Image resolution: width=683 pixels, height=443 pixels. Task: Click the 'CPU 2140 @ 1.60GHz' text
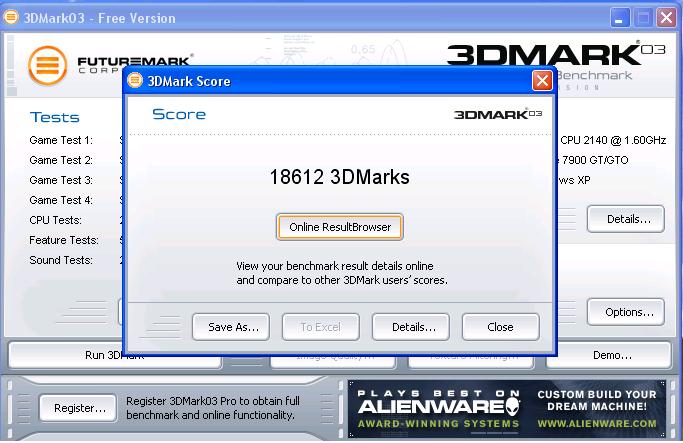(x=613, y=140)
